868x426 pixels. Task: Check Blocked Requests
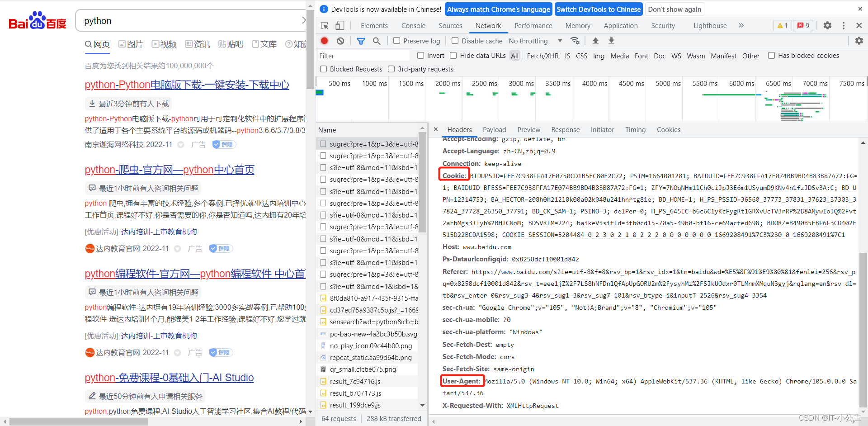tap(323, 69)
